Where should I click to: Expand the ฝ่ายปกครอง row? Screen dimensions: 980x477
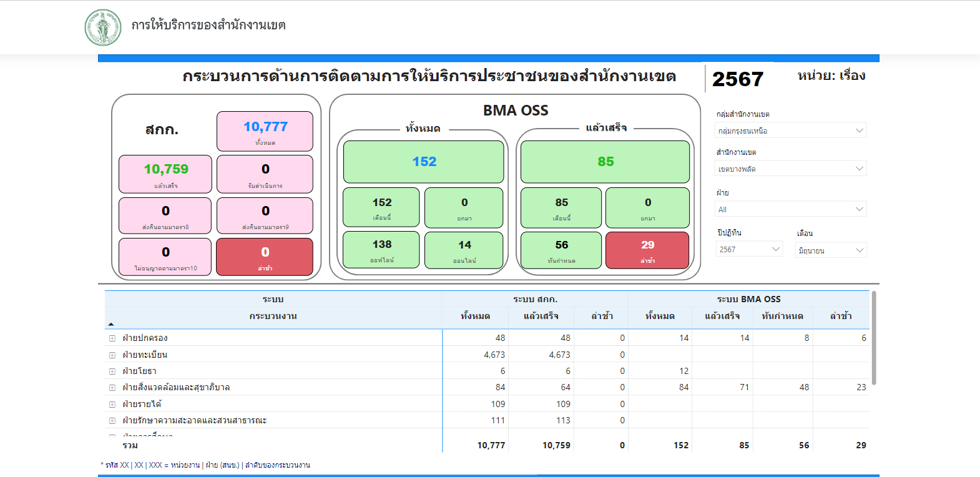(112, 338)
